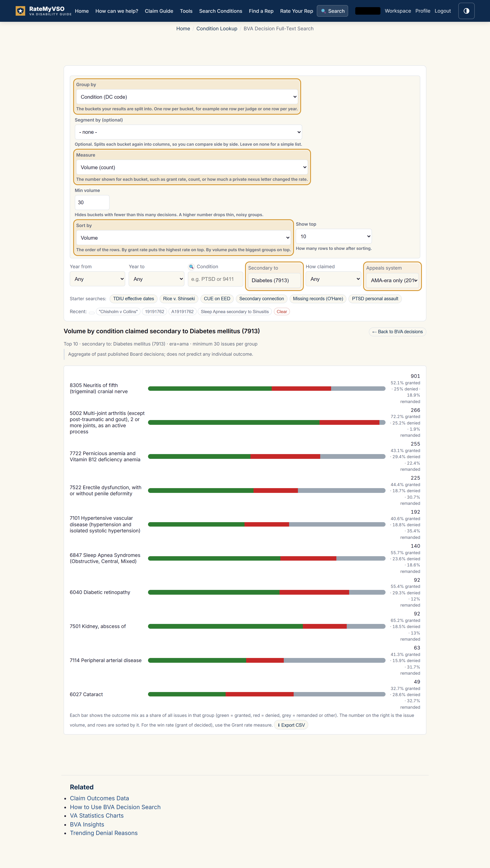This screenshot has width=490, height=868.
Task: Click recent search 19191762
Action: pos(155,312)
